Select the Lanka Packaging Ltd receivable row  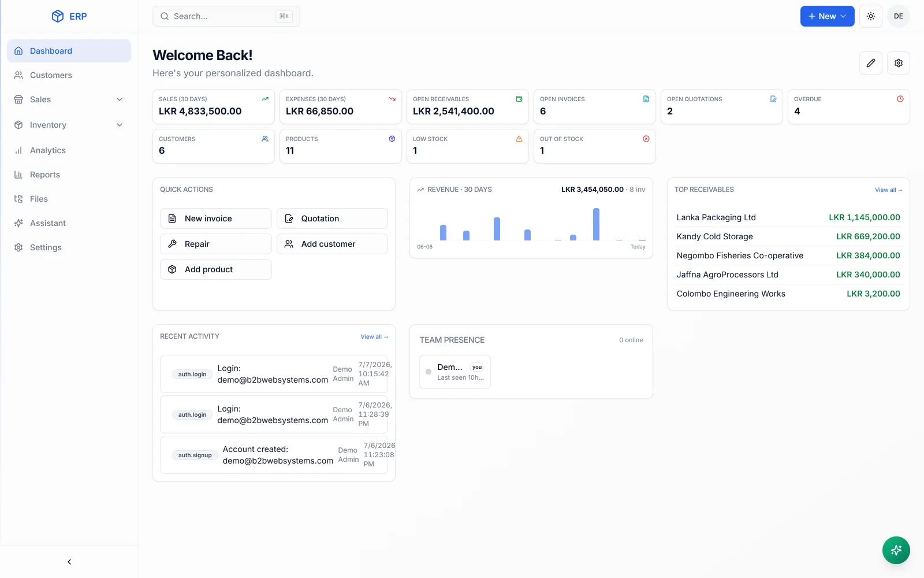pyautogui.click(x=788, y=217)
